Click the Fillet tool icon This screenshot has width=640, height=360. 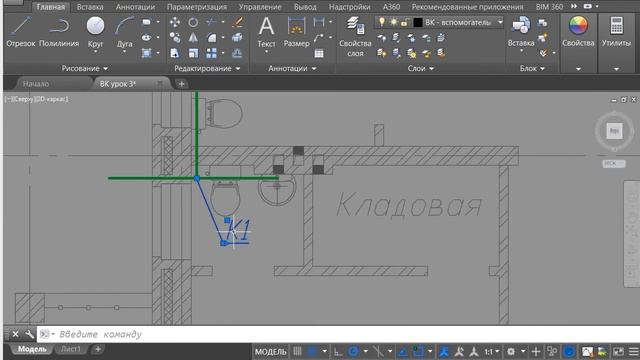pyautogui.click(x=211, y=38)
